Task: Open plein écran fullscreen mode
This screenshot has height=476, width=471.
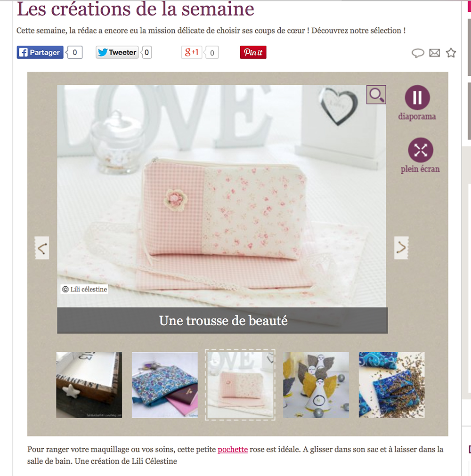Action: pyautogui.click(x=421, y=150)
